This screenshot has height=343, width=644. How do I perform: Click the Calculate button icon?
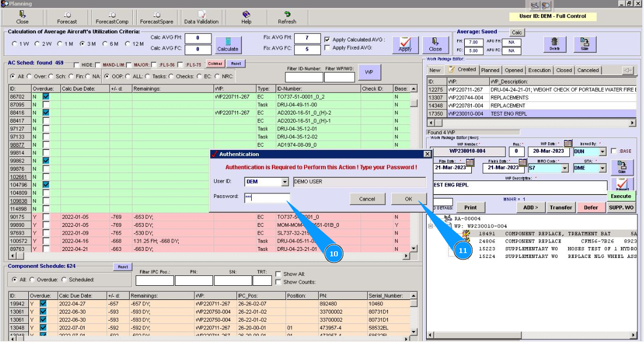tap(228, 45)
